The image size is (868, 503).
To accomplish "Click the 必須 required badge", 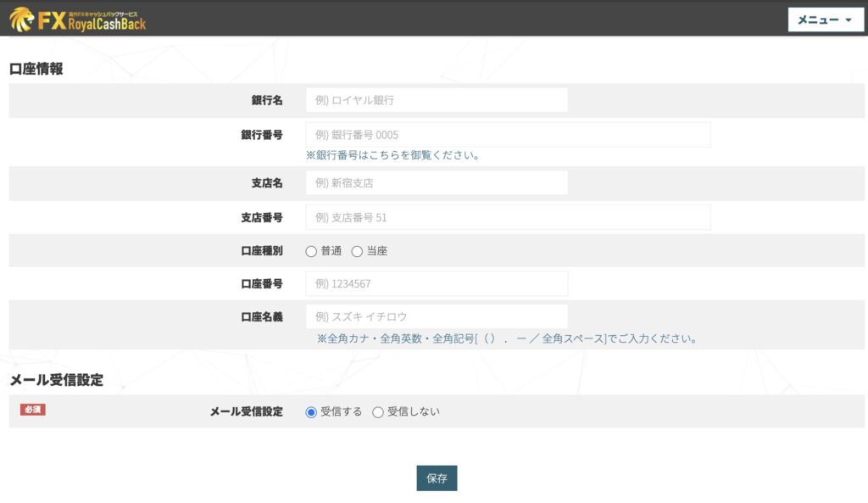I will tap(33, 410).
